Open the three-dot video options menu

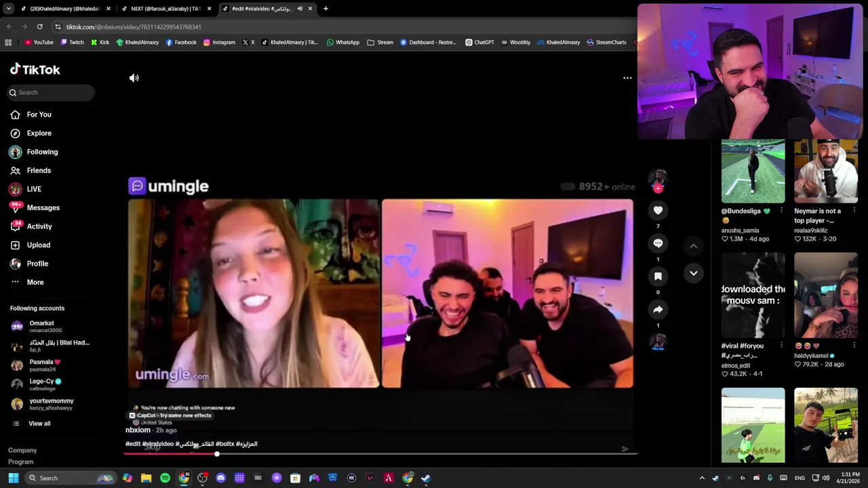point(627,78)
